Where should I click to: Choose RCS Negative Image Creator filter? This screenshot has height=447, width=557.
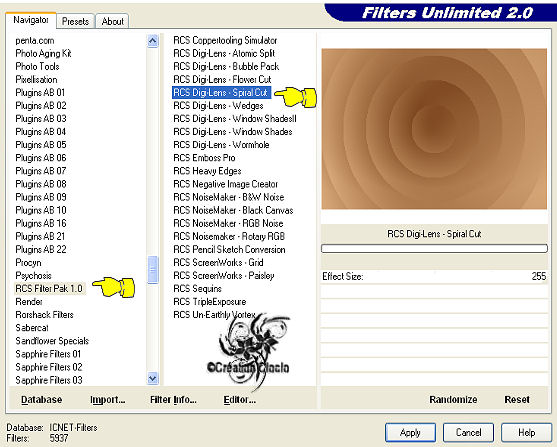[226, 184]
